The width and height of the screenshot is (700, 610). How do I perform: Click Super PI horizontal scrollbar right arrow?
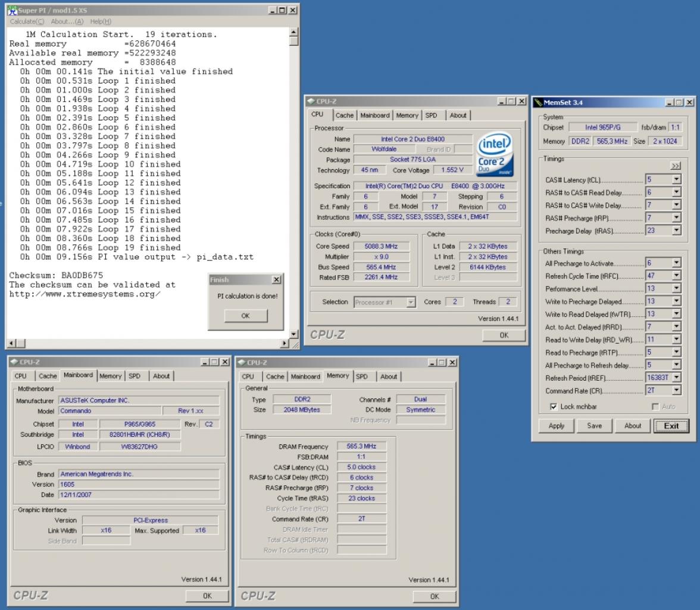click(285, 343)
